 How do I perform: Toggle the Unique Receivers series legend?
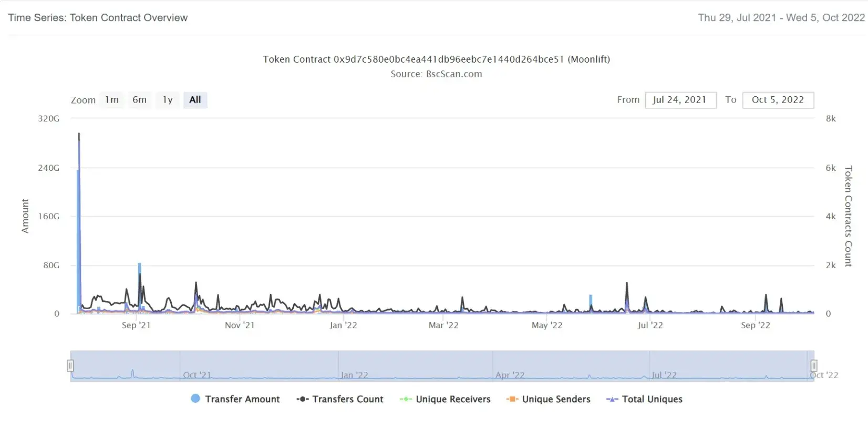445,399
